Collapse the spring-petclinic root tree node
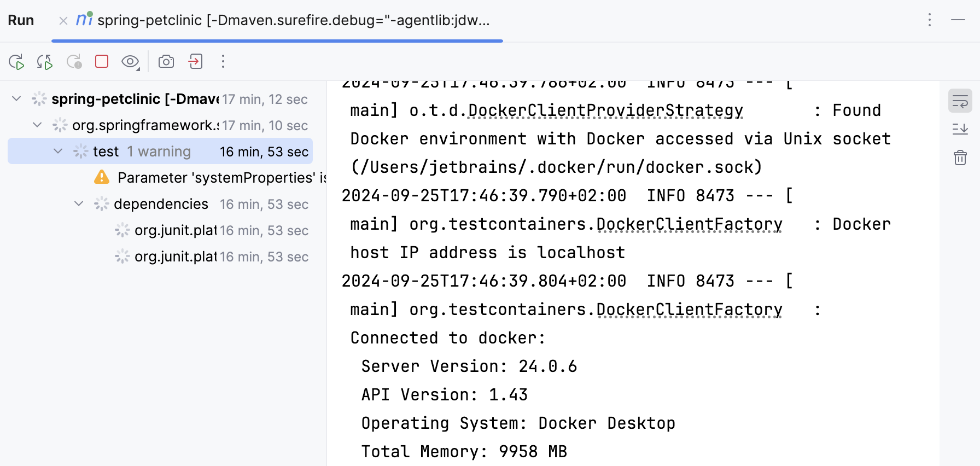 click(16, 99)
